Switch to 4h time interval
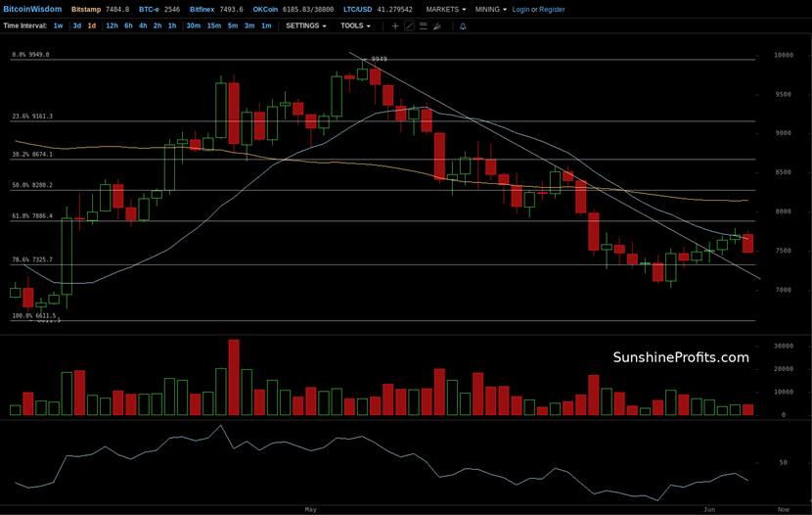The image size is (812, 515). [x=143, y=25]
